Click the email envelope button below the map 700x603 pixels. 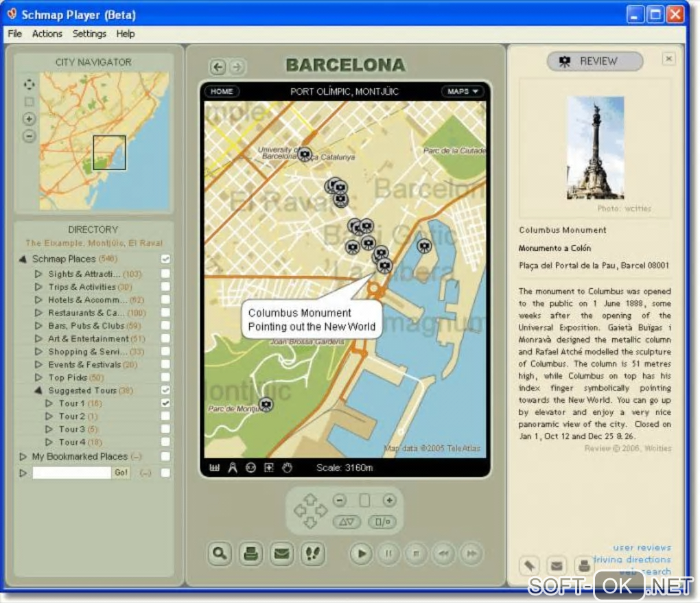point(281,554)
